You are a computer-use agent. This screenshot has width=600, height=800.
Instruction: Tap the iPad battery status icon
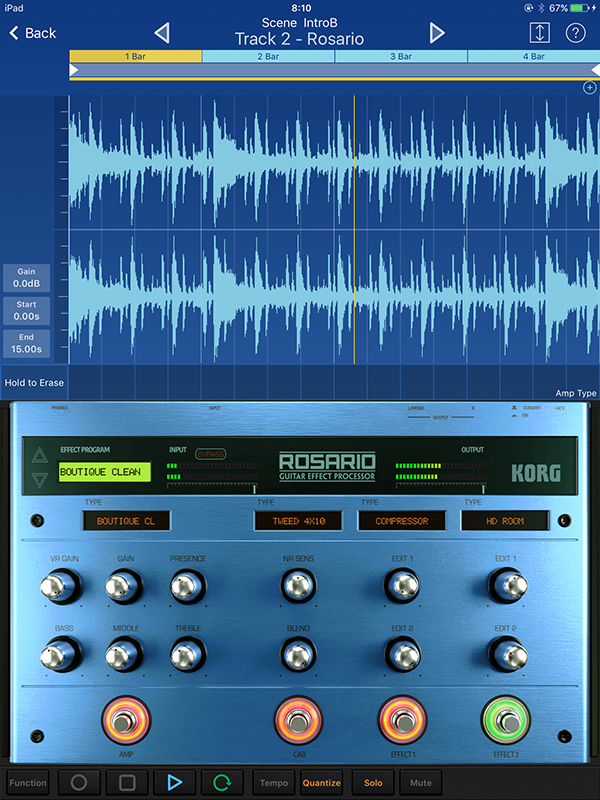(579, 8)
